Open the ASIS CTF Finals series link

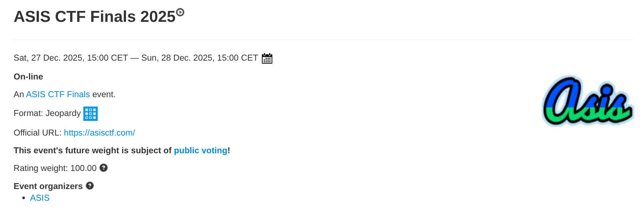pos(58,94)
